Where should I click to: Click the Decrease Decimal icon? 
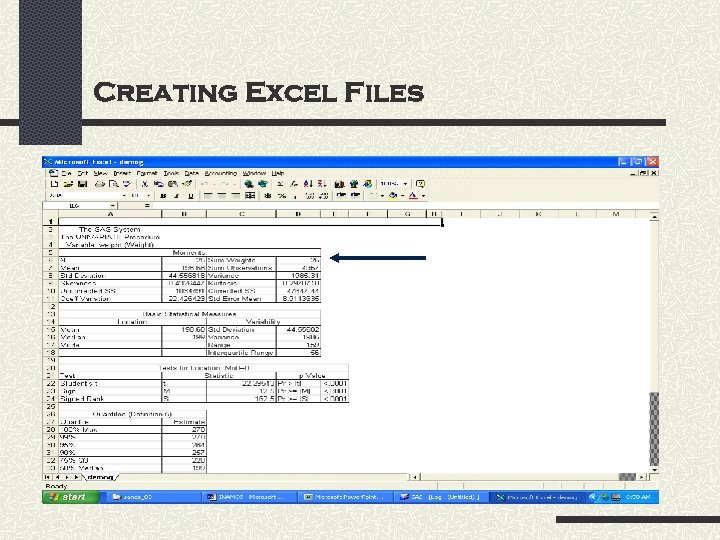pyautogui.click(x=323, y=196)
